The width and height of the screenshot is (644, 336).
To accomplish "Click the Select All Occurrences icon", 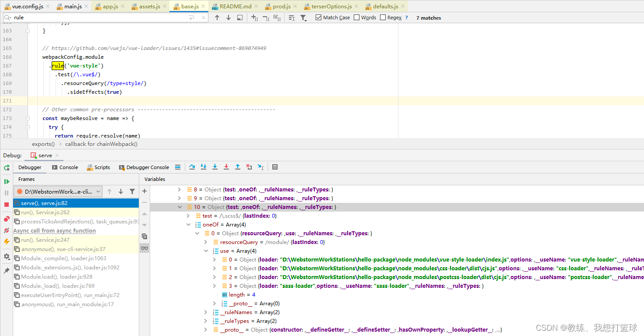I will (x=277, y=18).
